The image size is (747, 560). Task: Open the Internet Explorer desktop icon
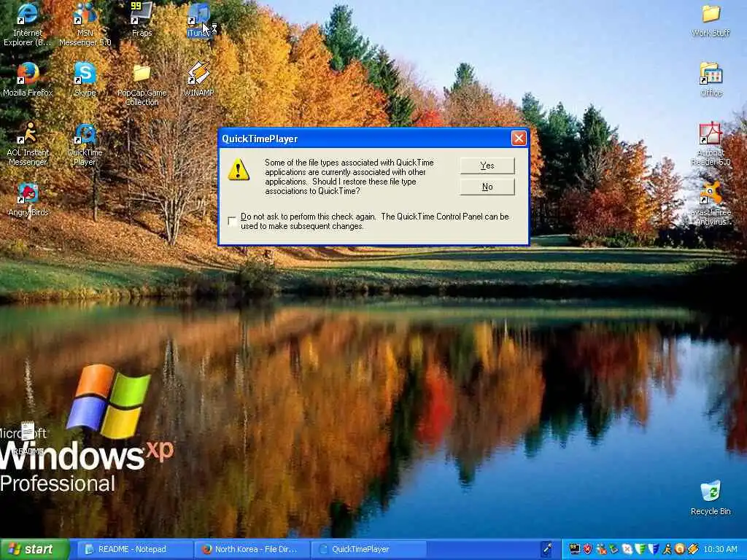pyautogui.click(x=27, y=25)
